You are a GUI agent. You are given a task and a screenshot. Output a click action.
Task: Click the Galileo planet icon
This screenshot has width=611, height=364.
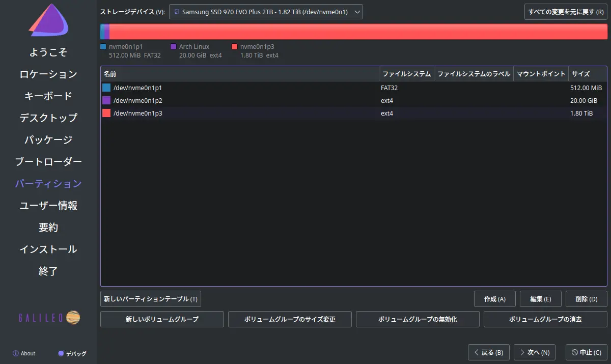[73, 318]
